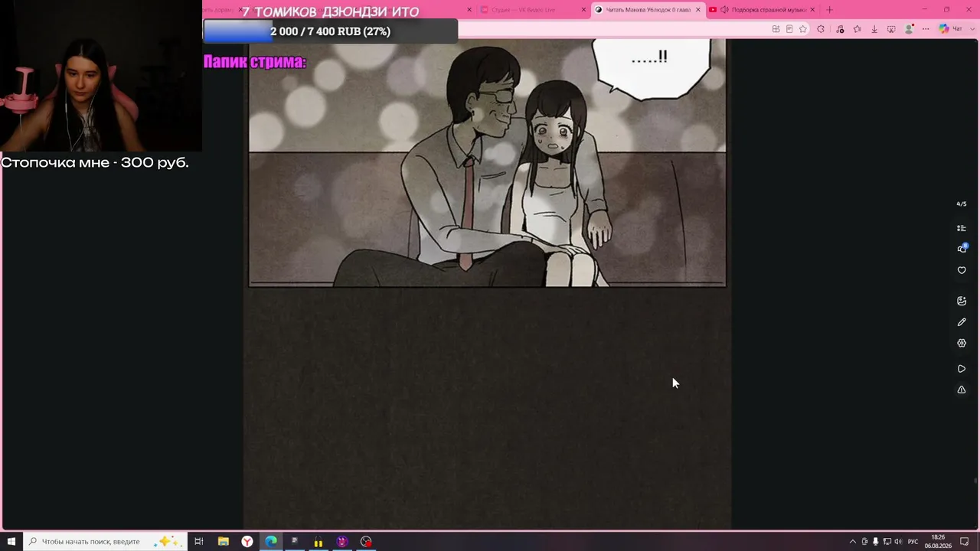Switch the РУС input language indicator
The image size is (980, 551).
913,542
